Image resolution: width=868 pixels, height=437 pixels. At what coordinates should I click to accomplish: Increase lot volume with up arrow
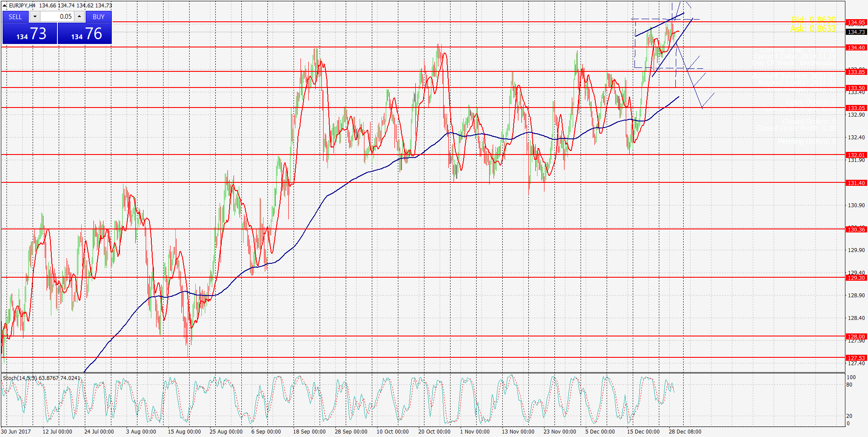pos(80,17)
